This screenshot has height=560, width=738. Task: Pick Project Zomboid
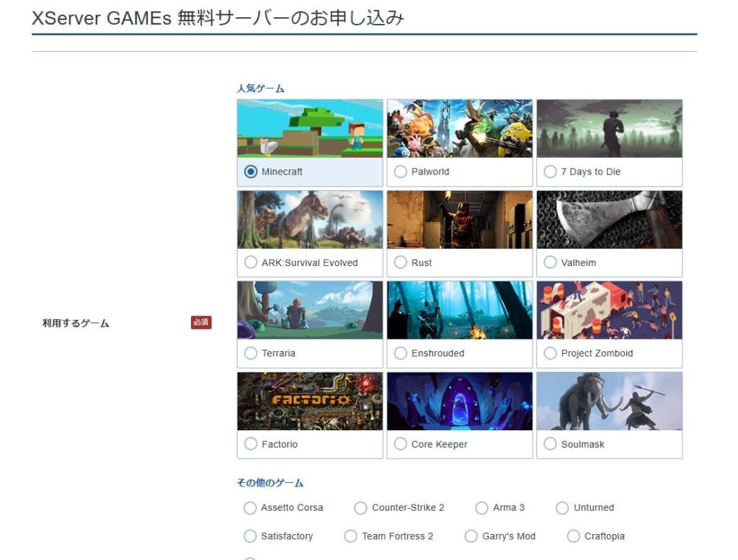click(x=551, y=353)
